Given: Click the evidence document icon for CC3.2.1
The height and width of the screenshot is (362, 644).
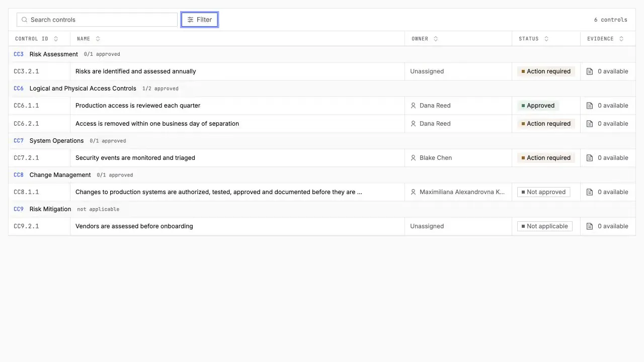Looking at the screenshot, I should pyautogui.click(x=590, y=71).
